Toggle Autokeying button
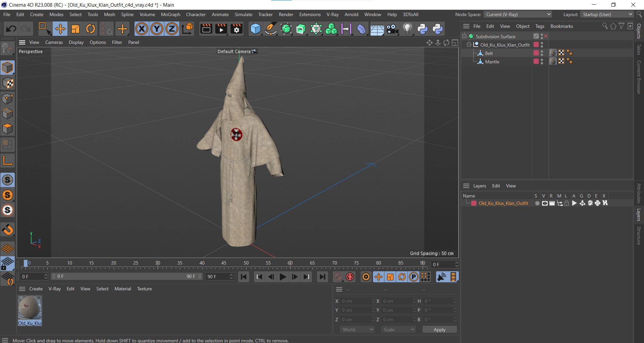 350,277
